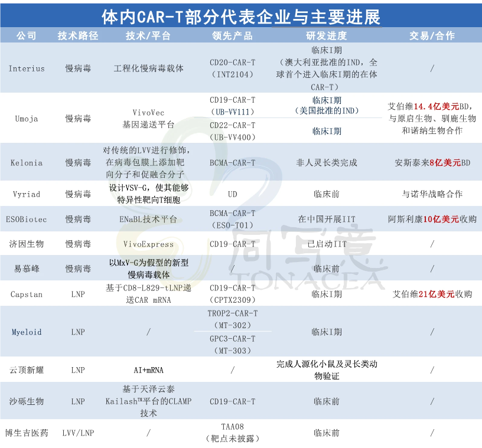
Task: Select the LVV/LNP route cell
Action: 78,433
